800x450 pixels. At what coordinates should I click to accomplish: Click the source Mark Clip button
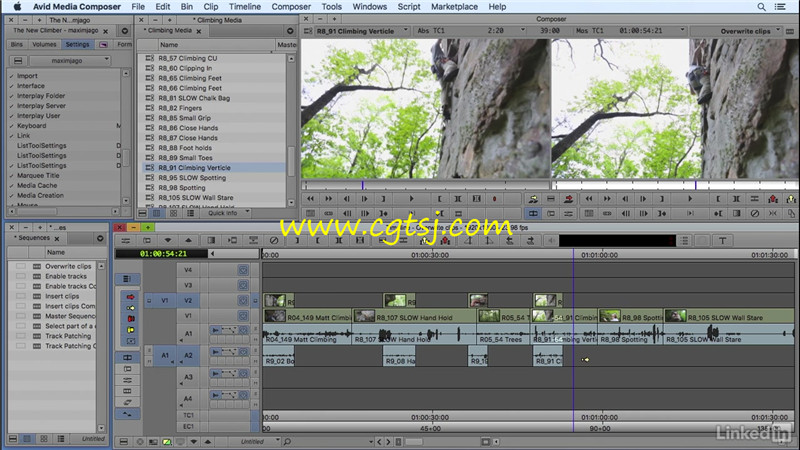click(458, 199)
